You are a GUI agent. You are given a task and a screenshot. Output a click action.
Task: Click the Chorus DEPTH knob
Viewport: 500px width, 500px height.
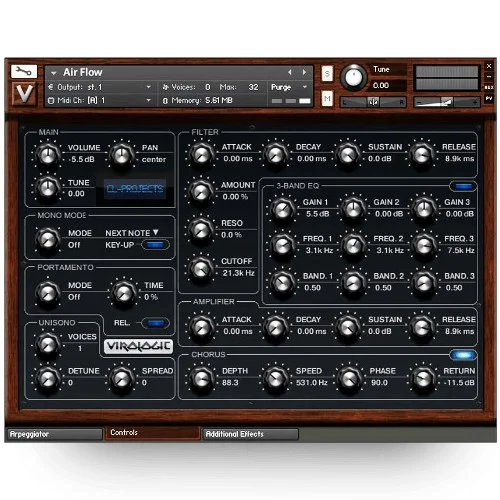(201, 378)
